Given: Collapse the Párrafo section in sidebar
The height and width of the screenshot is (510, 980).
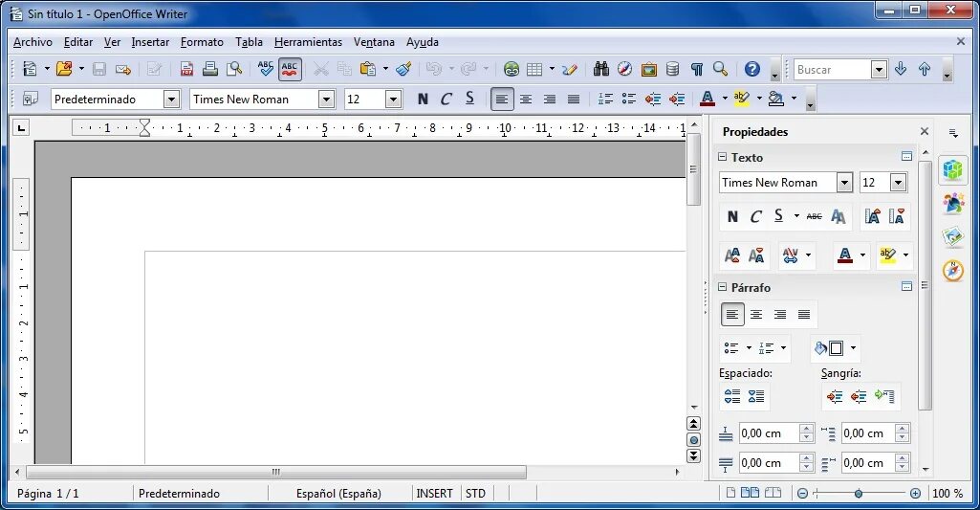Looking at the screenshot, I should tap(723, 287).
